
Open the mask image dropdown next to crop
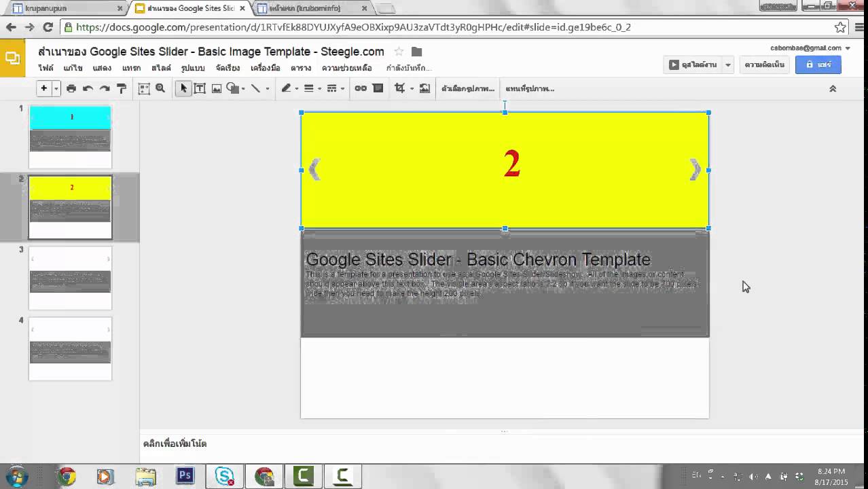click(412, 89)
